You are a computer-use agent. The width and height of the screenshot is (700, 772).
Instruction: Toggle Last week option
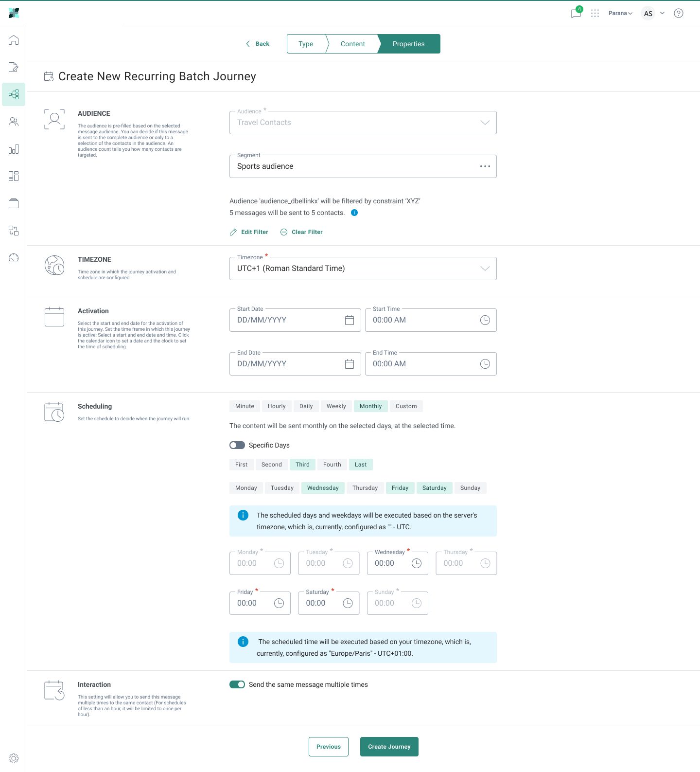pos(361,465)
